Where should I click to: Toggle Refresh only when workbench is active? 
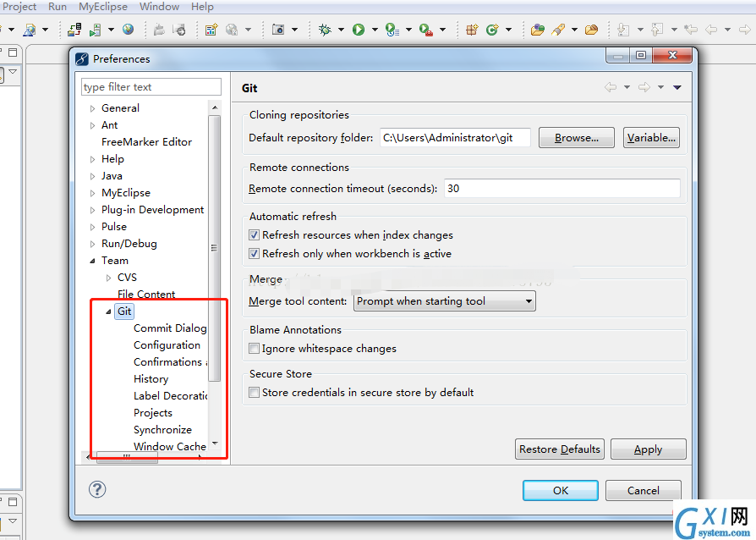[x=254, y=253]
